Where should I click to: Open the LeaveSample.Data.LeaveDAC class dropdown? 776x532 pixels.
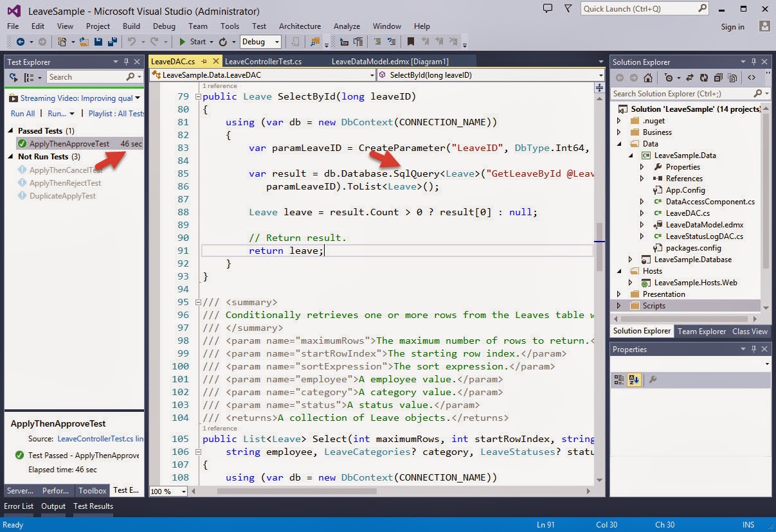pos(372,75)
